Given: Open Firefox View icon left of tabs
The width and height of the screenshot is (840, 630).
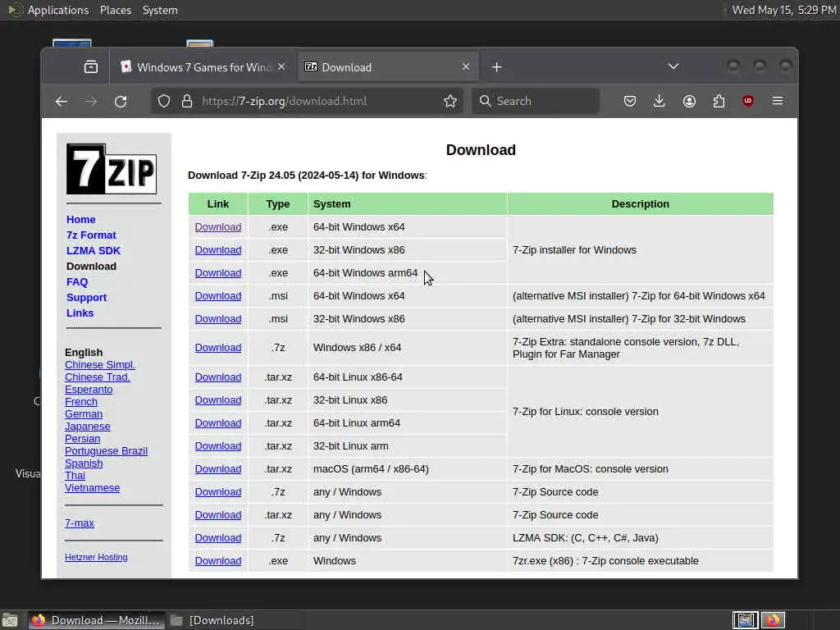Looking at the screenshot, I should coord(91,67).
